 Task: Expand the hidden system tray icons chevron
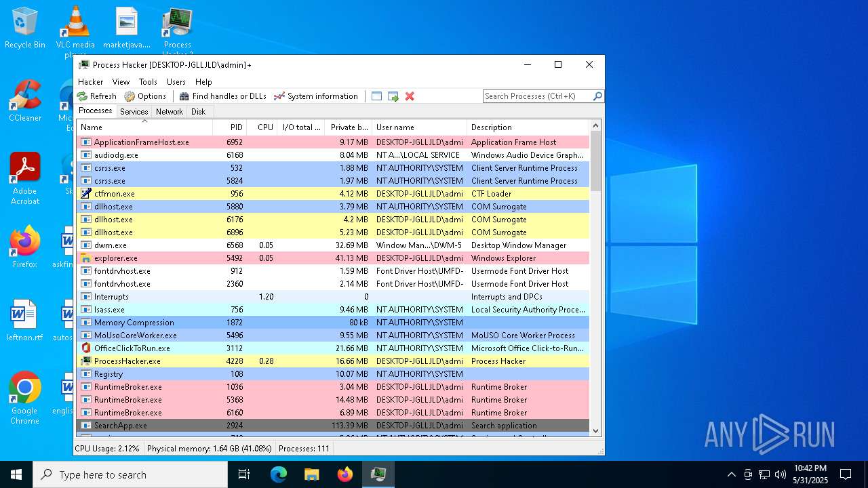click(731, 474)
